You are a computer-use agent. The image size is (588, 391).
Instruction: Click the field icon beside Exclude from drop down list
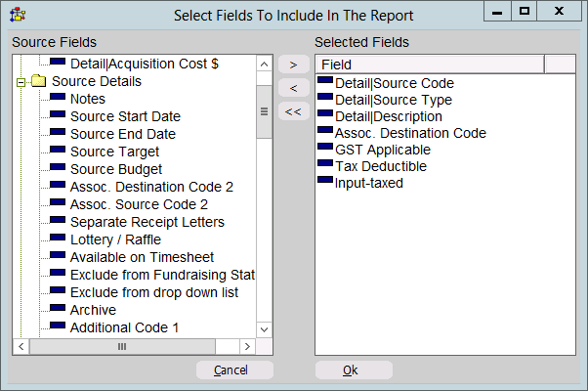click(x=58, y=290)
